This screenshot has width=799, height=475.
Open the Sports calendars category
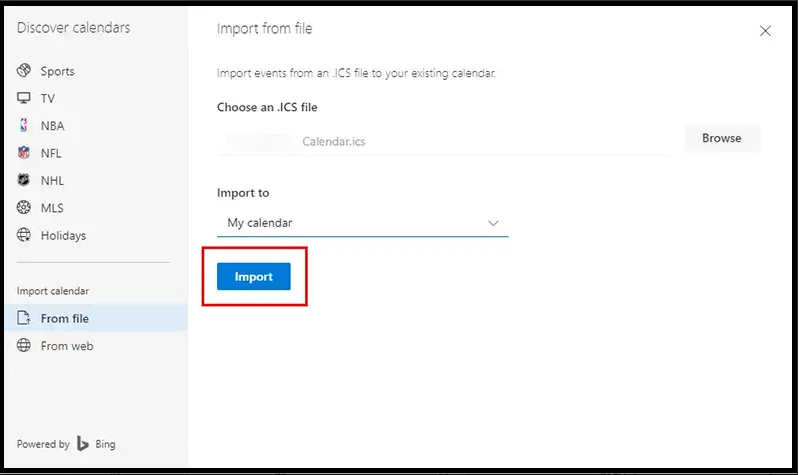[x=57, y=71]
